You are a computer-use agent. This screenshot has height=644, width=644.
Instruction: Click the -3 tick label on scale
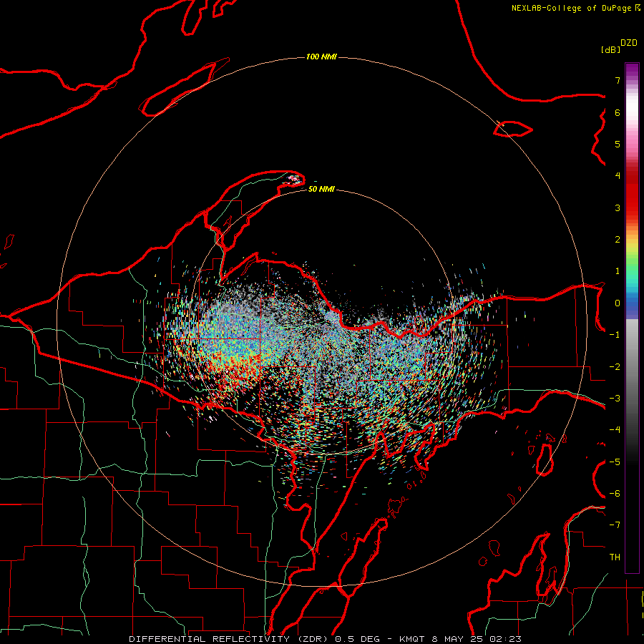(615, 399)
